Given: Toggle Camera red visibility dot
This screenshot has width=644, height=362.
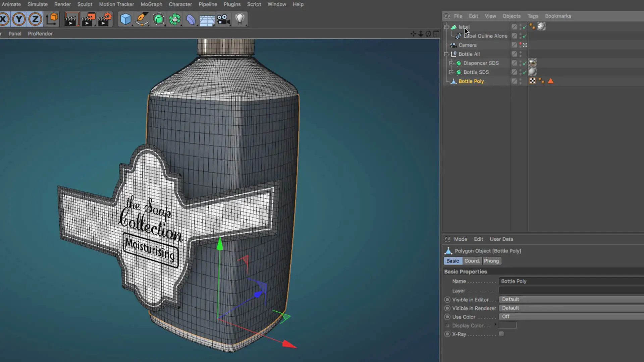Looking at the screenshot, I should (520, 44).
